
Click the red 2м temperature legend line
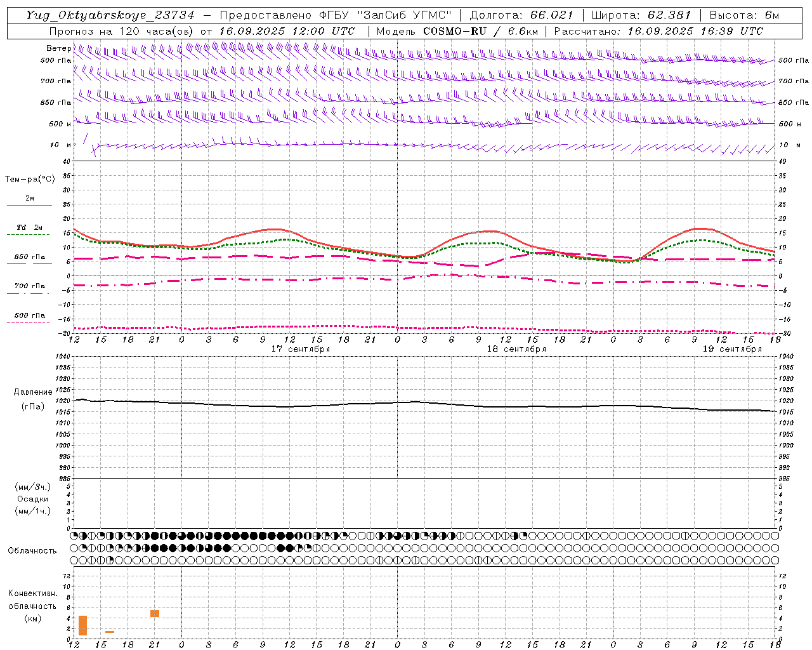click(29, 205)
